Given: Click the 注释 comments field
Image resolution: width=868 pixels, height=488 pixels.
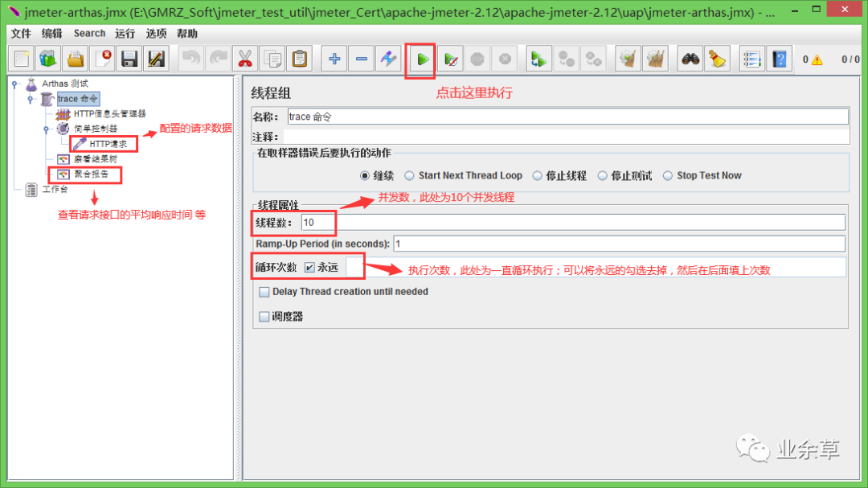Looking at the screenshot, I should 567,137.
